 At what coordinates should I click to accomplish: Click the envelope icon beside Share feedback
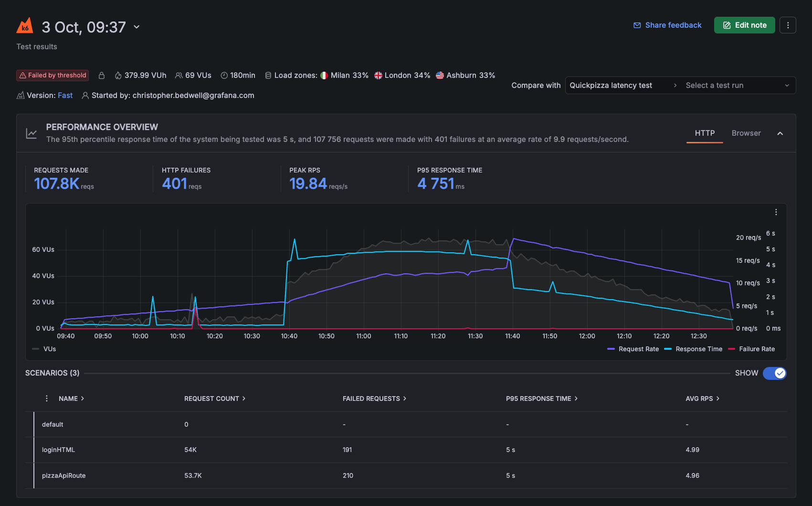tap(636, 25)
